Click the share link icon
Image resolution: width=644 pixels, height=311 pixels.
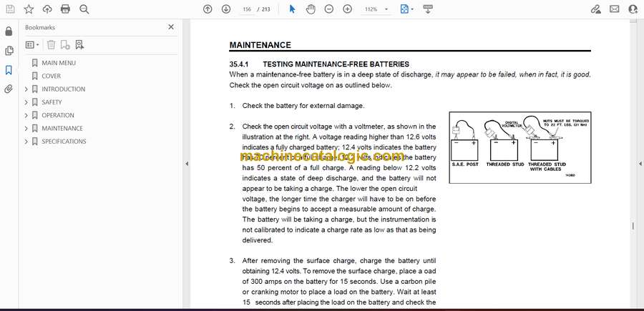pyautogui.click(x=595, y=9)
